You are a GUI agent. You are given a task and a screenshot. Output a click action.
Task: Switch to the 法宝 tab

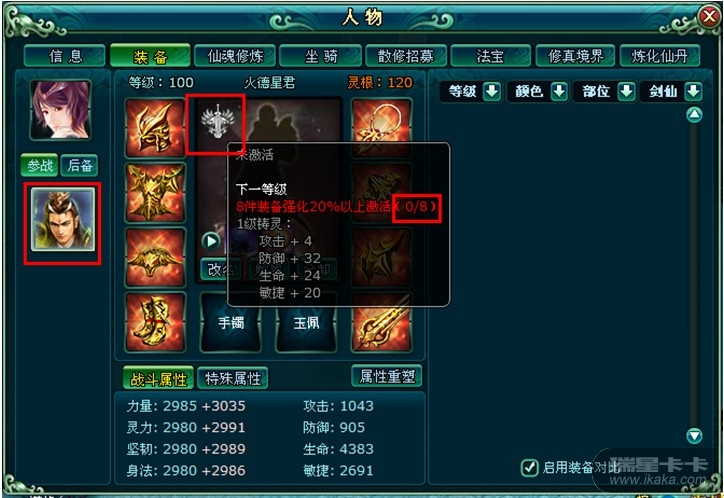490,56
